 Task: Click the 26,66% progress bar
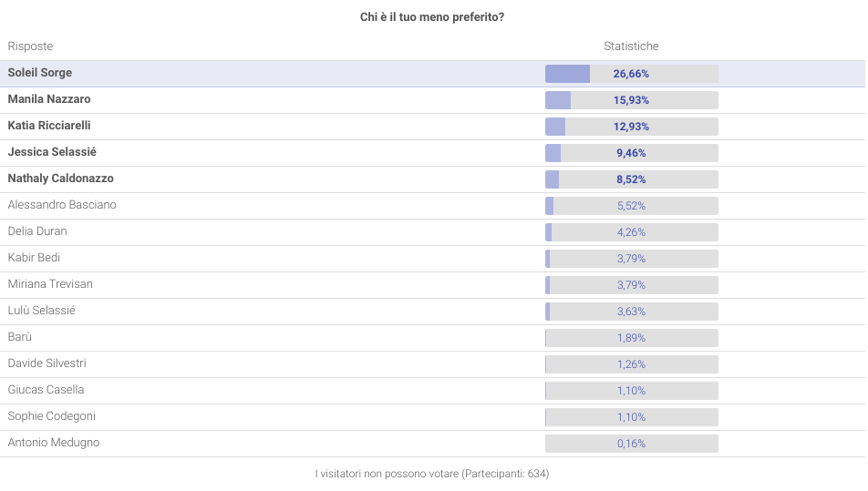(x=631, y=74)
